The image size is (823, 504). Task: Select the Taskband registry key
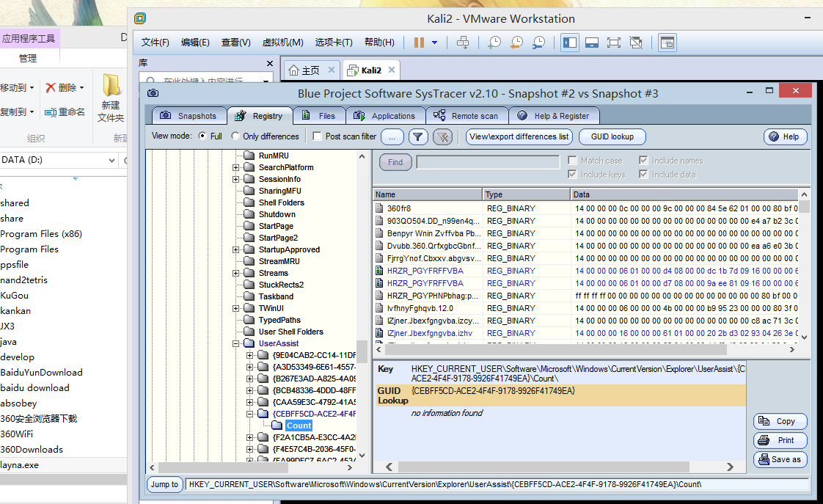tap(276, 296)
